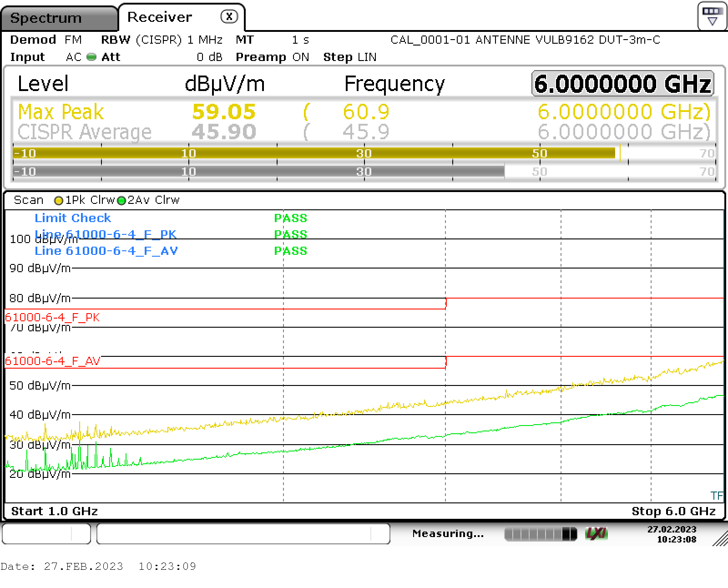This screenshot has width=728, height=588.
Task: Click the CISPR Average detector label
Action: pos(85,132)
